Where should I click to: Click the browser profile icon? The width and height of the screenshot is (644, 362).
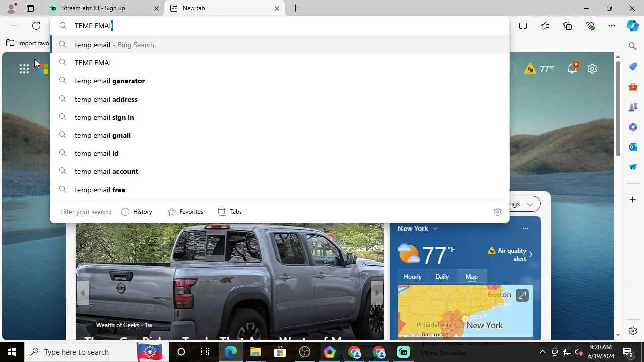point(11,8)
